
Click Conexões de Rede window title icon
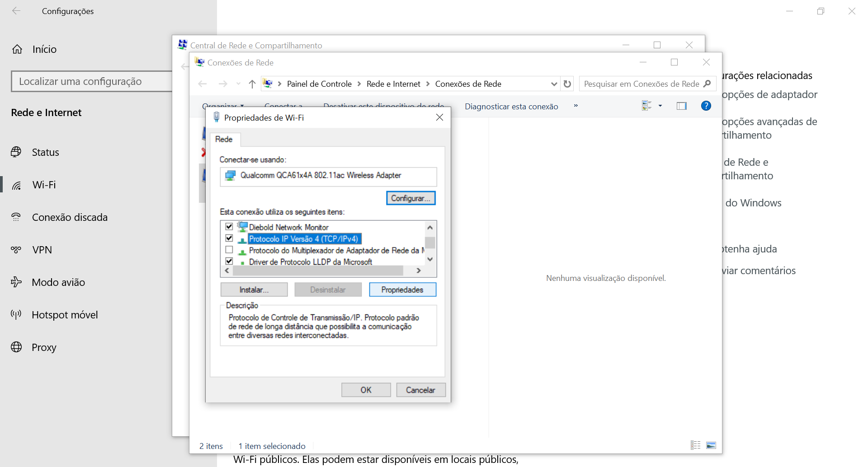point(199,62)
